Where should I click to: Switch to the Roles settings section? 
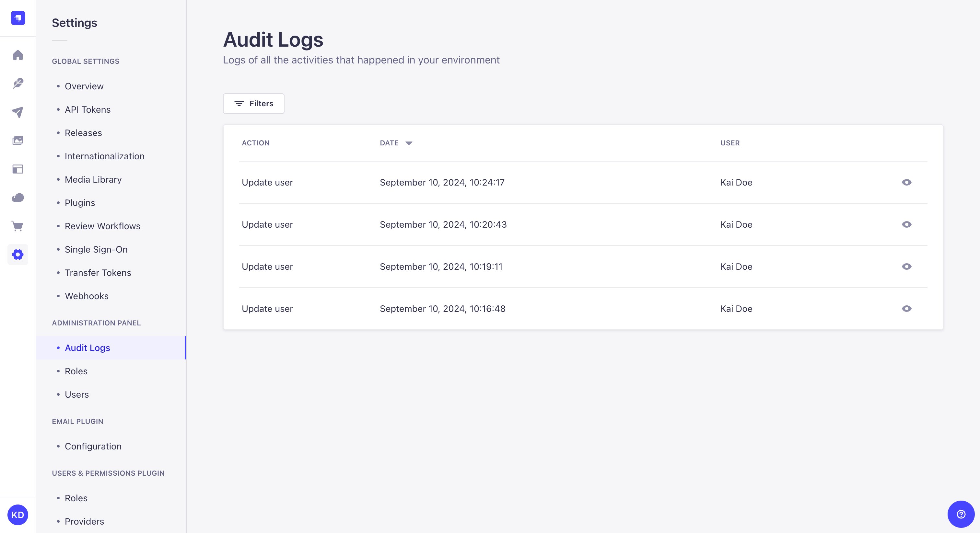(76, 371)
